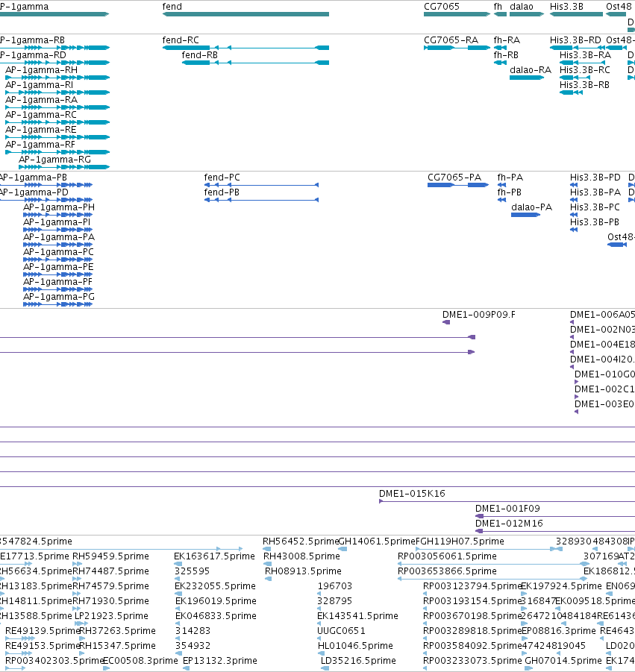The width and height of the screenshot is (635, 672).
Task: Open the fend-PB protein feature
Action: [262, 200]
